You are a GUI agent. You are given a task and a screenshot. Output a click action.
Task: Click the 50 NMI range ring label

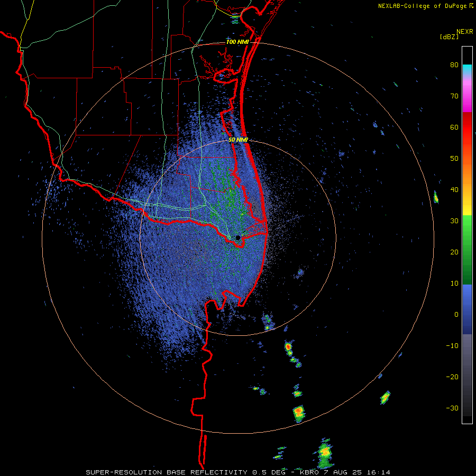(238, 140)
